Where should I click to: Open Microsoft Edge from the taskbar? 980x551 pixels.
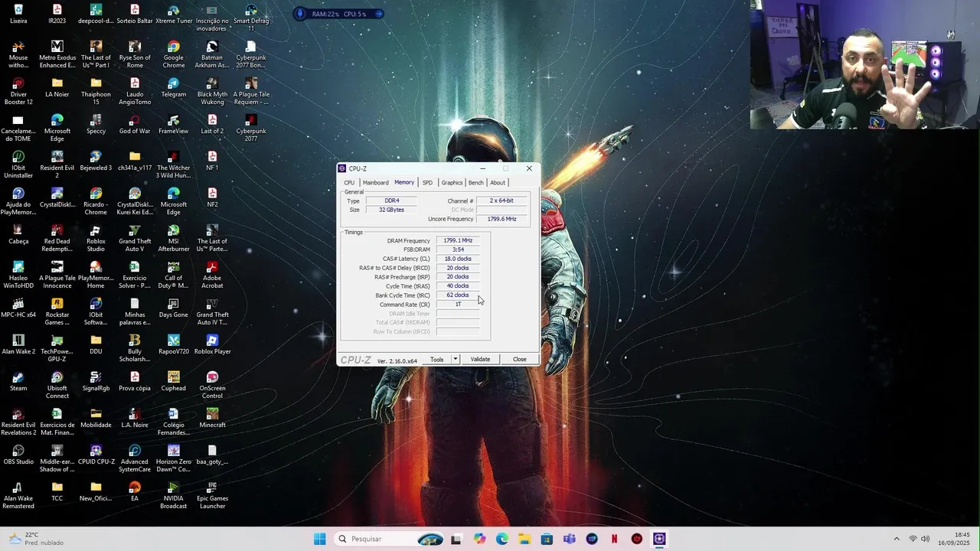click(x=501, y=539)
